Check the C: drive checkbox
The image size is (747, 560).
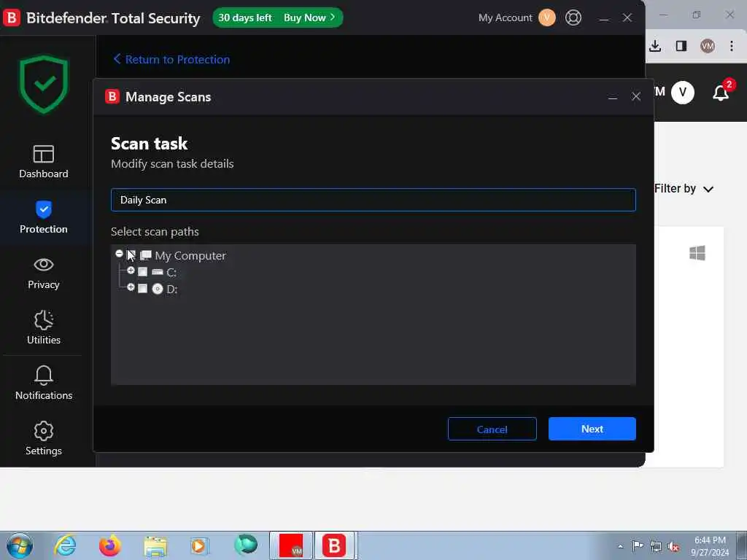(142, 272)
